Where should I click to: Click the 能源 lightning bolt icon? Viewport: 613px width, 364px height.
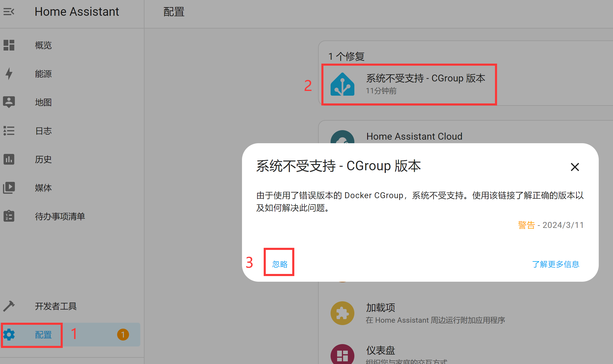(9, 74)
